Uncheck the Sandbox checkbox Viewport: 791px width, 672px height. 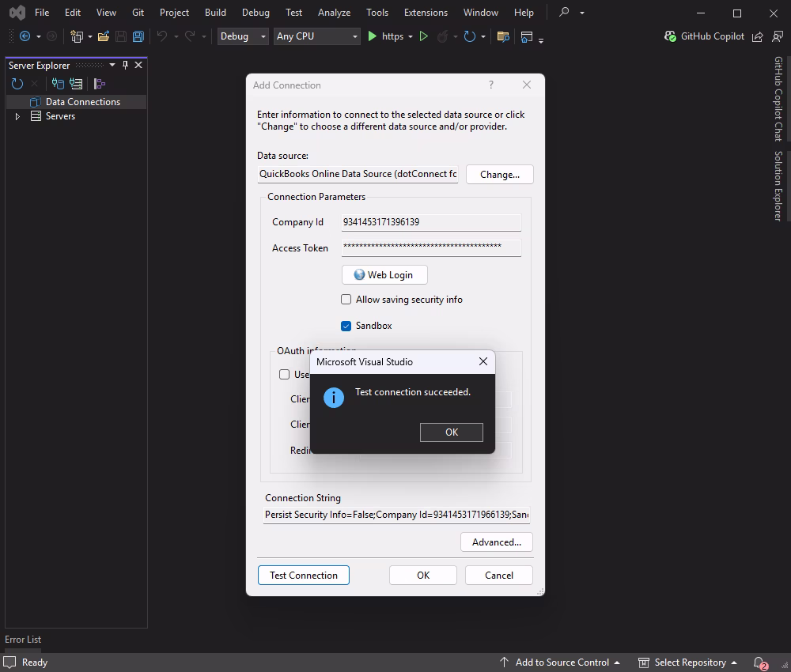(346, 326)
